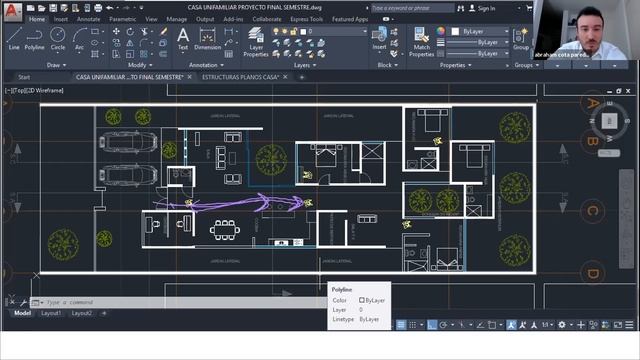Click the Stretch tool icon
640x360 pixels.
[x=116, y=54]
